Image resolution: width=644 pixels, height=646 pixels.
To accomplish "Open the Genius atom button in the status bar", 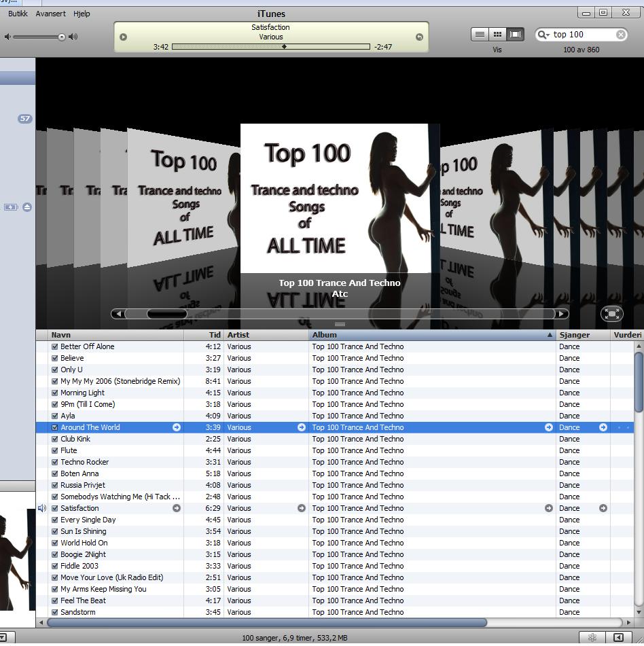I will click(x=592, y=637).
